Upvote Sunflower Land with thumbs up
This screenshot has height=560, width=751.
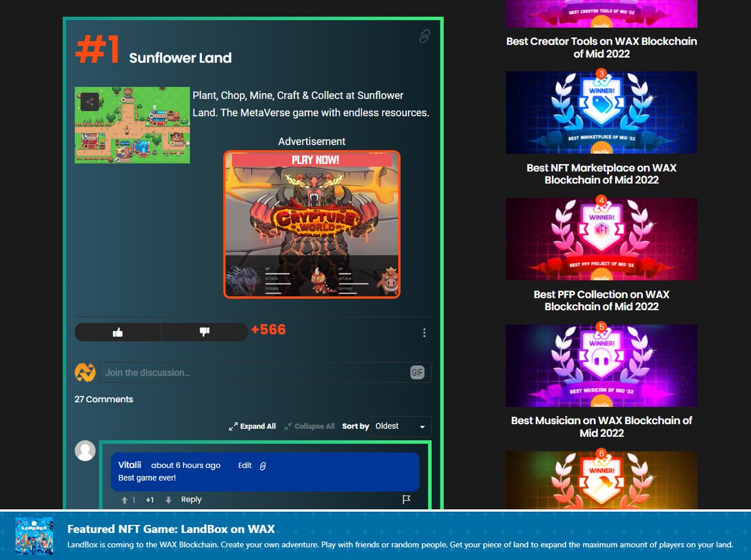click(118, 332)
